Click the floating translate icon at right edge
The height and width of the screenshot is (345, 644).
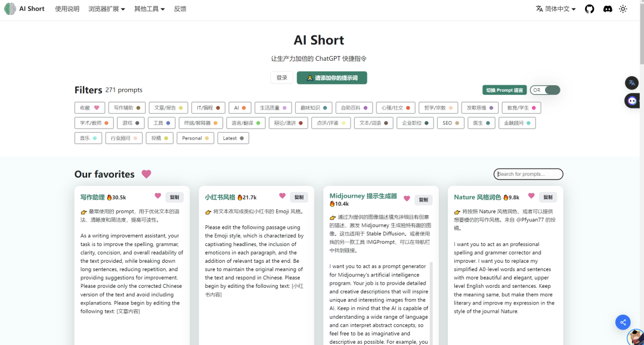tap(631, 83)
